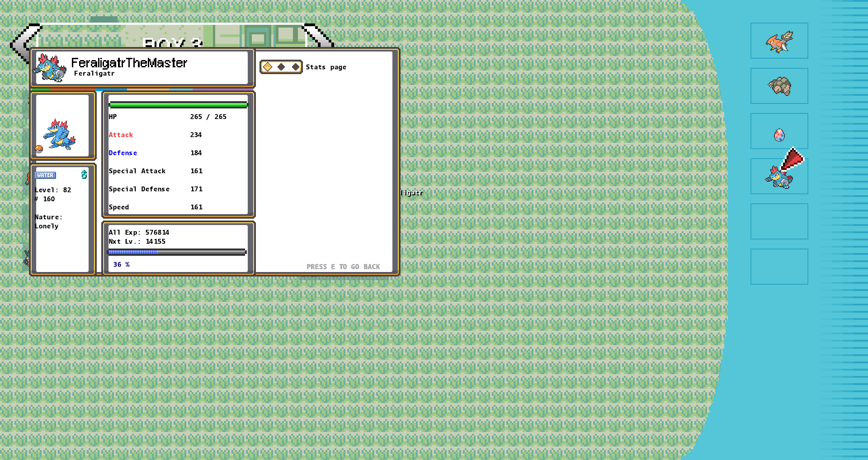Image resolution: width=868 pixels, height=460 pixels.
Task: Click the Attack value 234
Action: tap(196, 135)
